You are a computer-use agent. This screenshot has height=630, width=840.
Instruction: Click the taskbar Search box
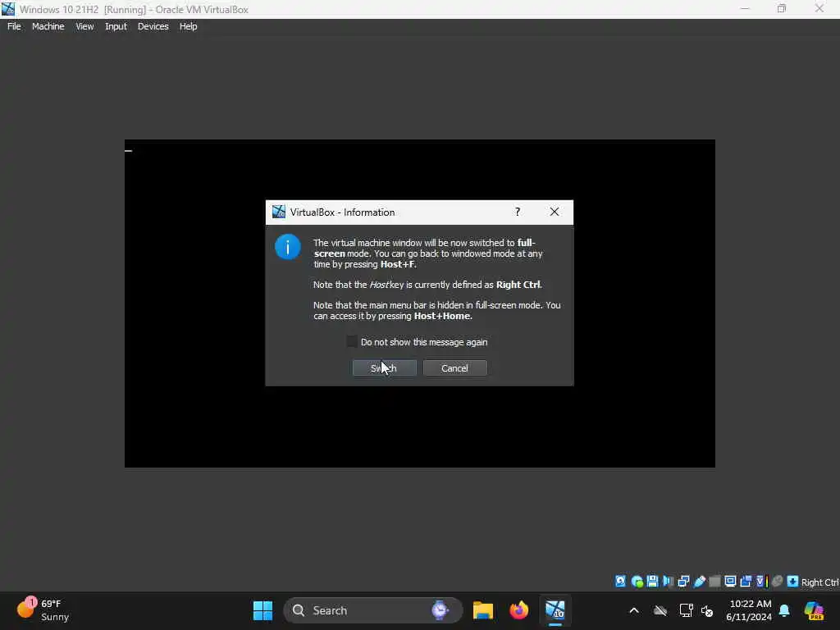point(373,610)
